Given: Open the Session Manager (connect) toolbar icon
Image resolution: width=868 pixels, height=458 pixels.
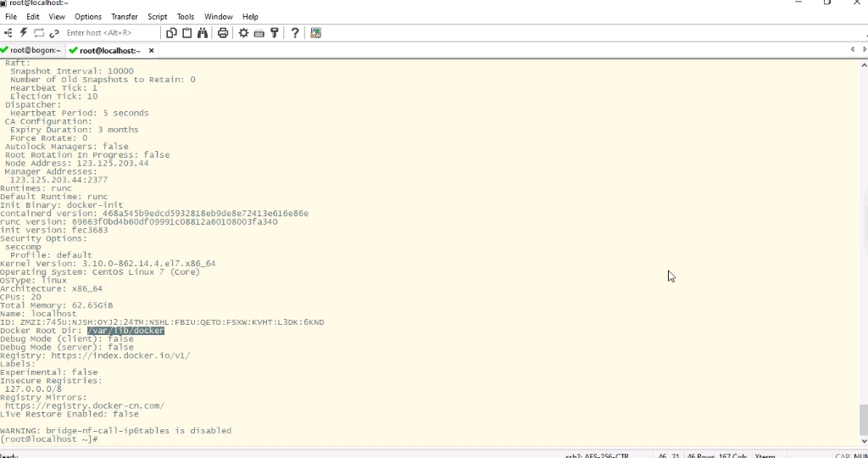Looking at the screenshot, I should (x=8, y=33).
